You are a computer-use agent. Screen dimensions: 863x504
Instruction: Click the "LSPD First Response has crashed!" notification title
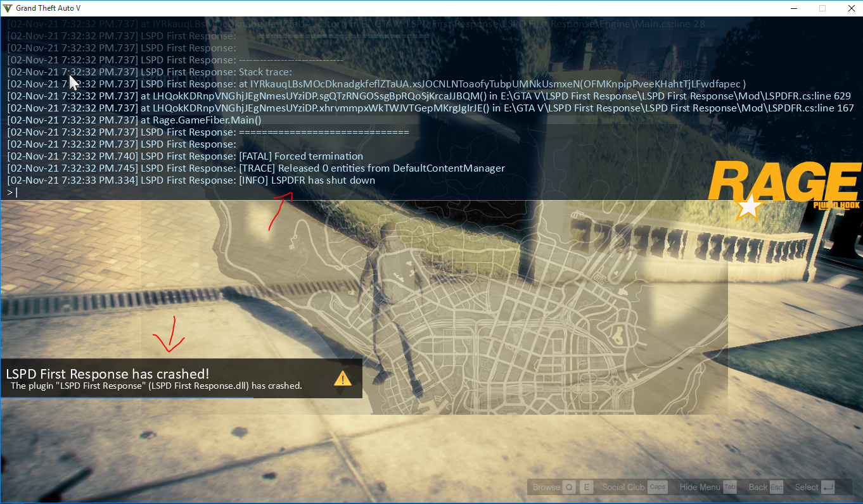(x=108, y=374)
